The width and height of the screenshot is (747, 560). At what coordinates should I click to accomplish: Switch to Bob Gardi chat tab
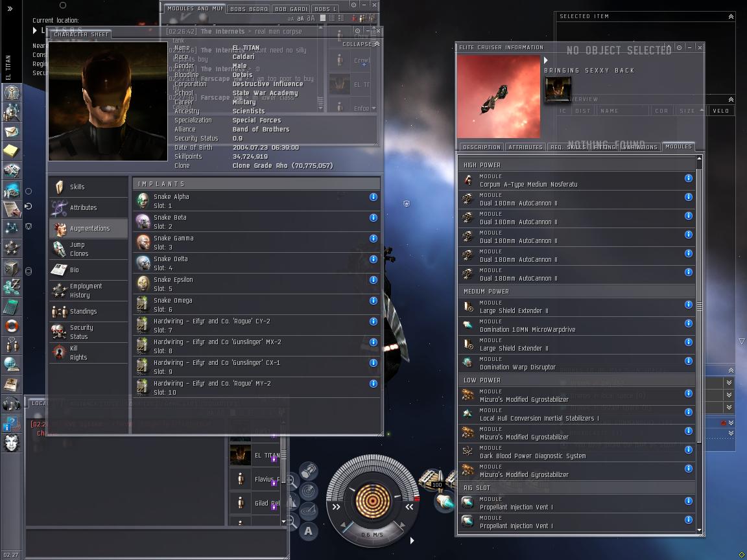click(x=291, y=9)
